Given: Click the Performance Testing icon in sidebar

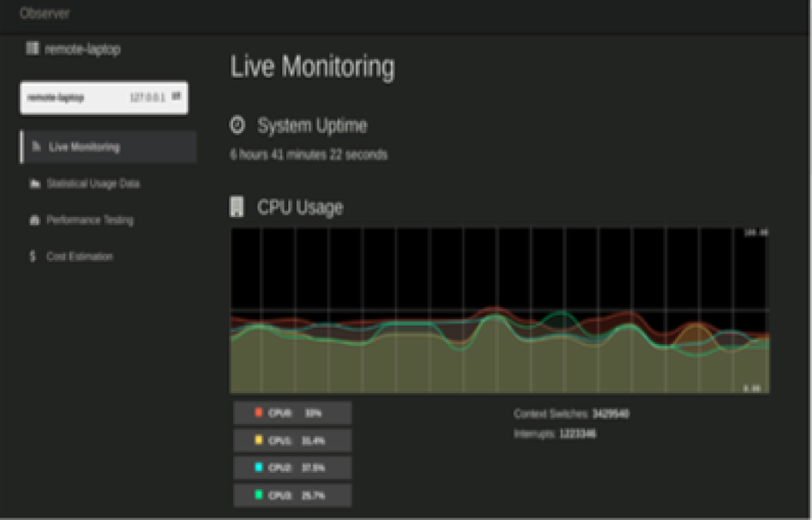Looking at the screenshot, I should click(x=34, y=220).
